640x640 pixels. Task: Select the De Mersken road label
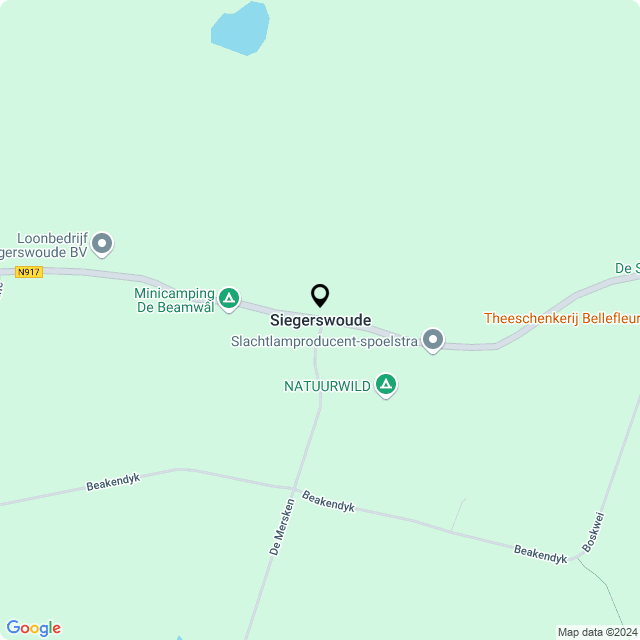pos(282,527)
